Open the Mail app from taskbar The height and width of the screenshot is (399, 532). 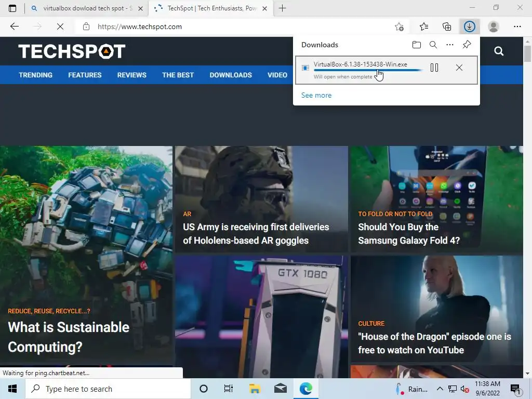280,389
